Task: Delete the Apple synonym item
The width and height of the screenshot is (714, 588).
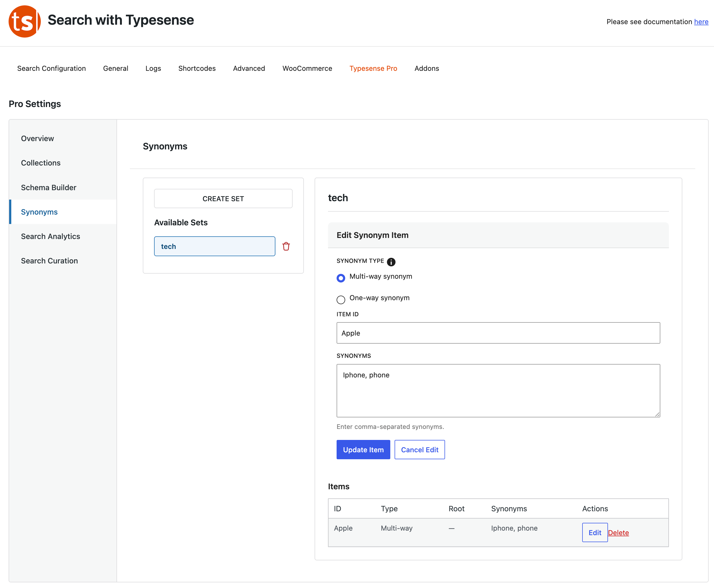Action: pos(618,532)
